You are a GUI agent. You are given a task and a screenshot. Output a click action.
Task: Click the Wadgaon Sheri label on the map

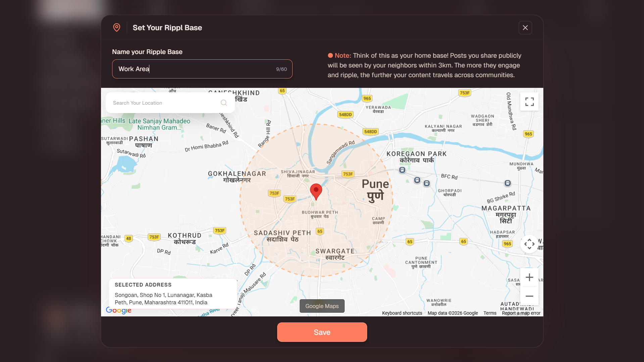[x=482, y=120]
